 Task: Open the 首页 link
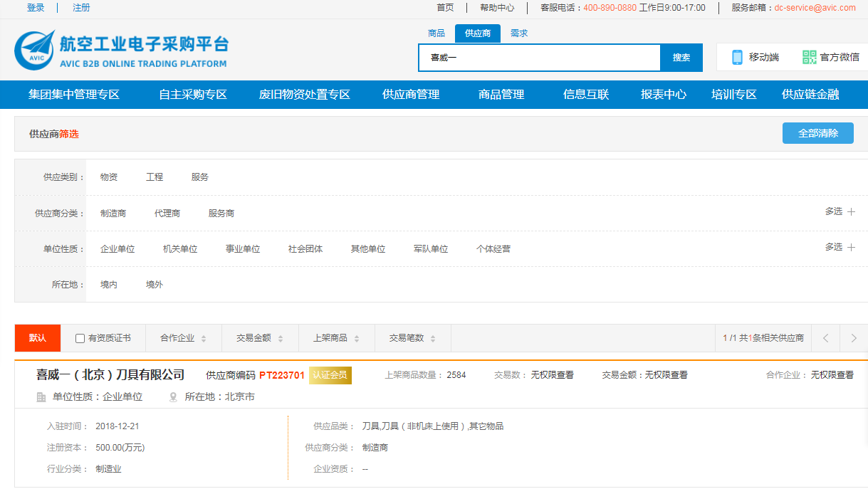445,8
